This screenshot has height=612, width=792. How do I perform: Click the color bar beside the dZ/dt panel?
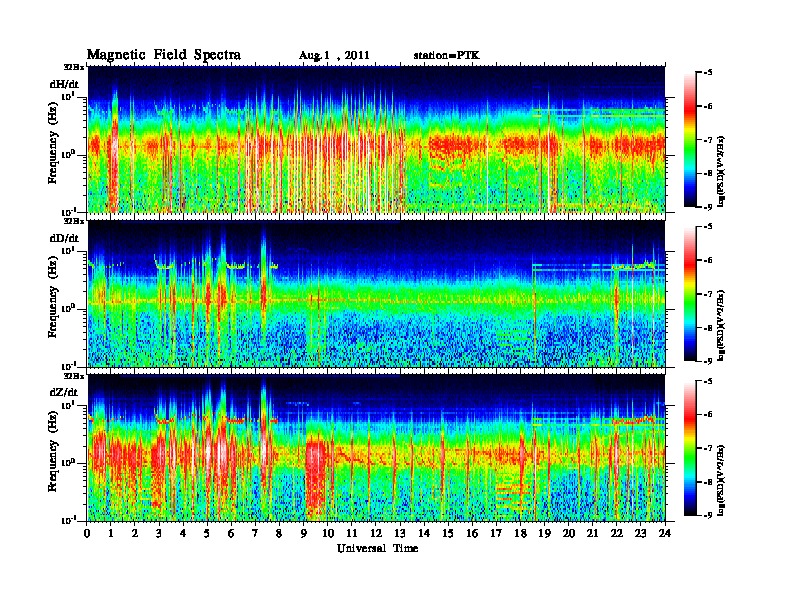(x=690, y=448)
